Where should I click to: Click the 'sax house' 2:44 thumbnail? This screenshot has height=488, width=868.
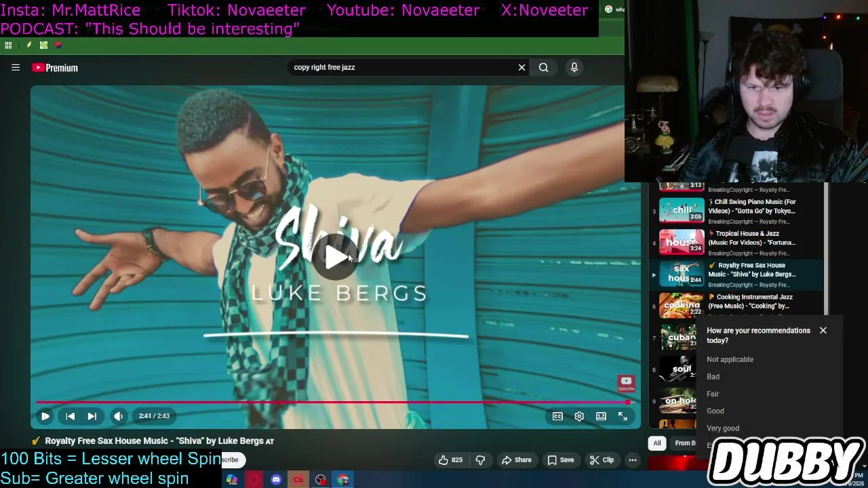tap(682, 274)
